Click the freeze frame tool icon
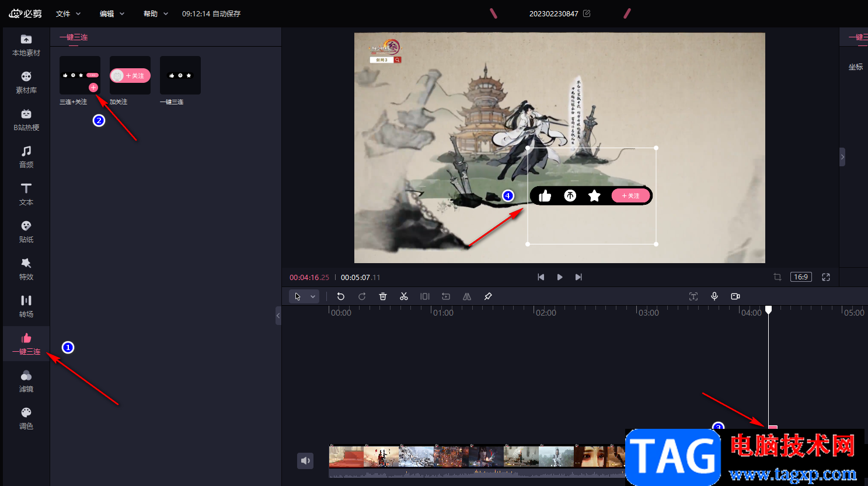The image size is (868, 486). pyautogui.click(x=425, y=296)
